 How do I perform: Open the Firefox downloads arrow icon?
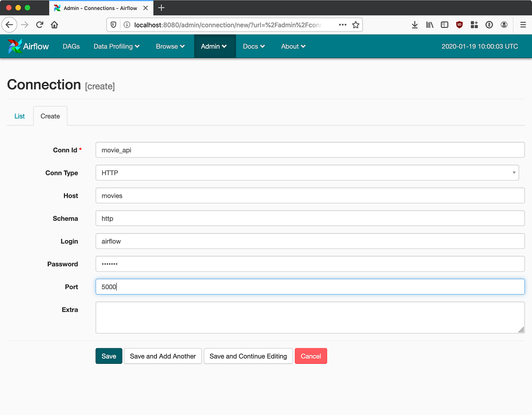pyautogui.click(x=415, y=25)
